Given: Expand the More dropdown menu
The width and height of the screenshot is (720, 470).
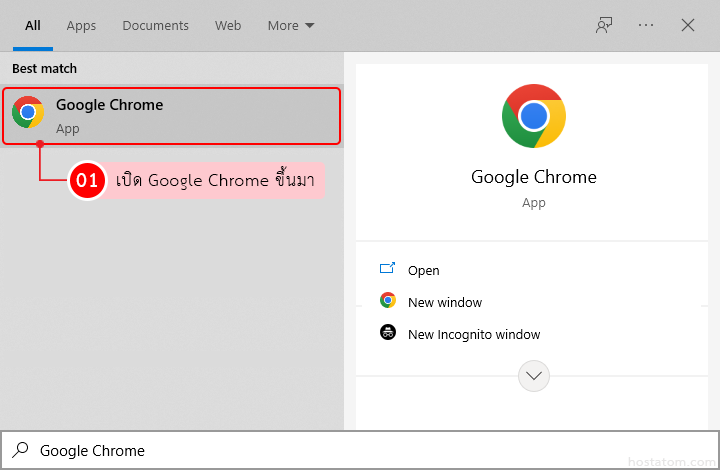Looking at the screenshot, I should (291, 26).
